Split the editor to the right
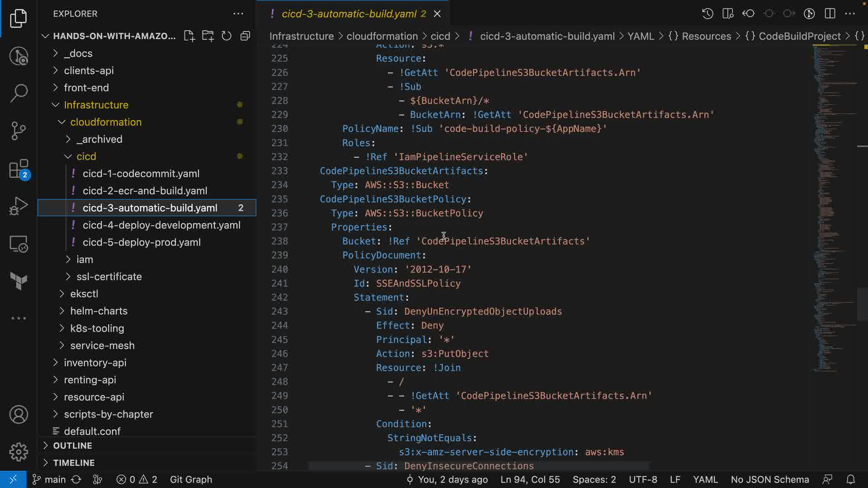 [x=830, y=14]
